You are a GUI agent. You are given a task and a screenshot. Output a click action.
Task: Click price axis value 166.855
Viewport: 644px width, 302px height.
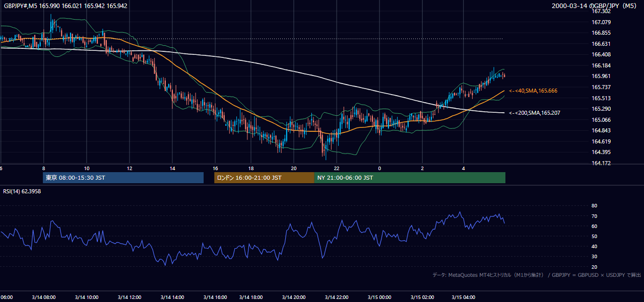click(601, 33)
